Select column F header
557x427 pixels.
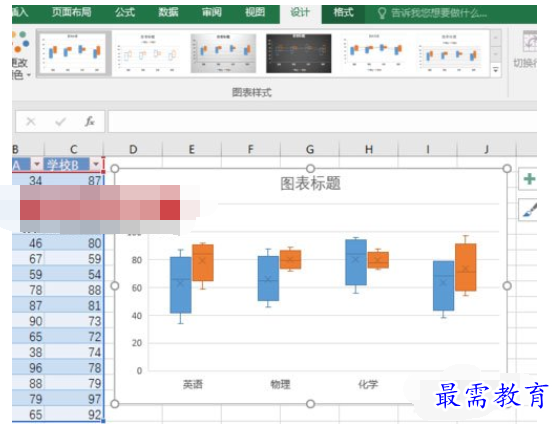(x=250, y=150)
